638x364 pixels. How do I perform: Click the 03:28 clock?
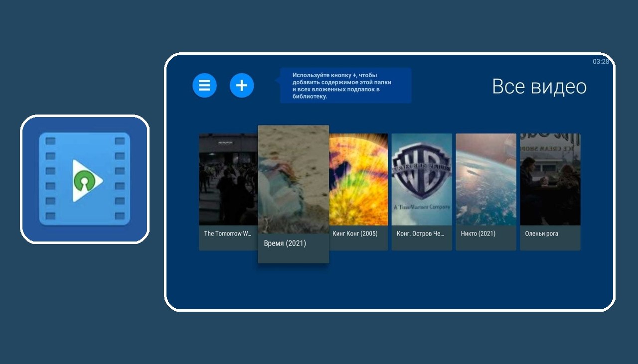[x=601, y=62]
